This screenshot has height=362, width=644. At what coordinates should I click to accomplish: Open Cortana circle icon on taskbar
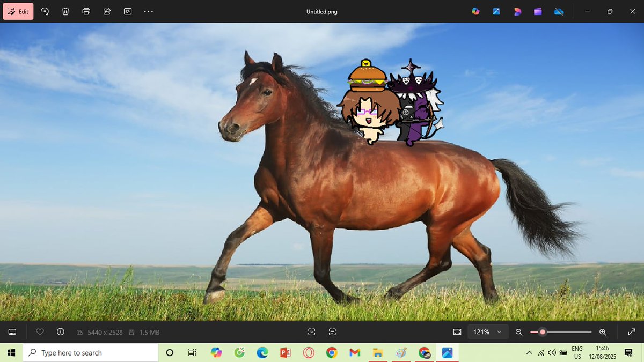[x=170, y=353]
